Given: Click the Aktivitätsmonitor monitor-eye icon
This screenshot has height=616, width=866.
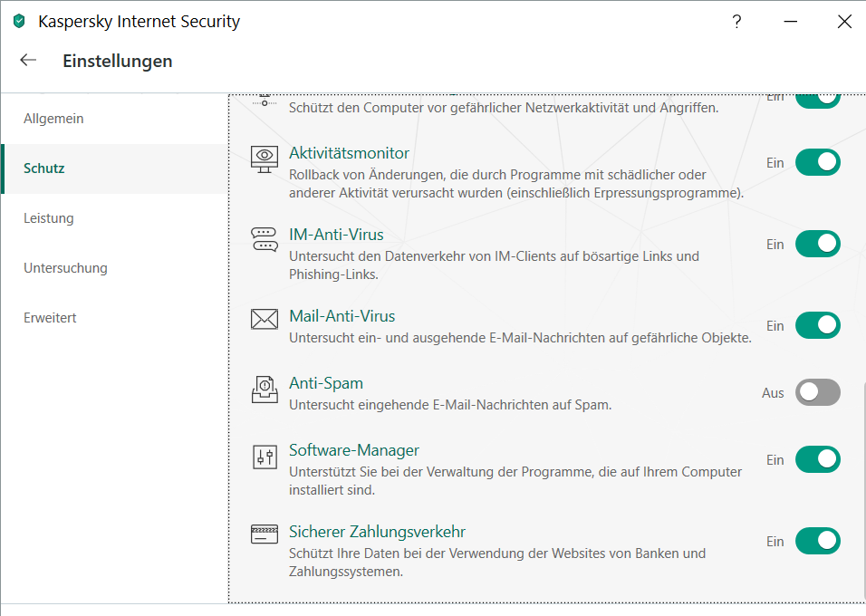Looking at the screenshot, I should [x=265, y=159].
